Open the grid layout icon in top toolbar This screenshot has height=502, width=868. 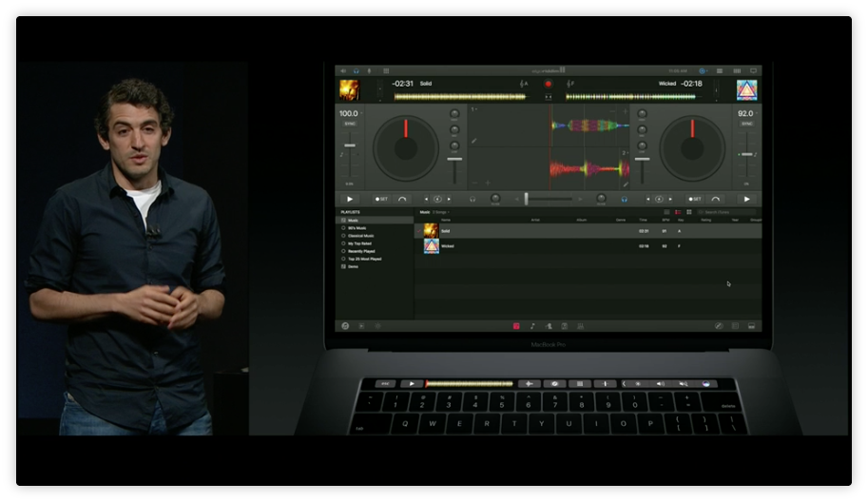(x=386, y=71)
